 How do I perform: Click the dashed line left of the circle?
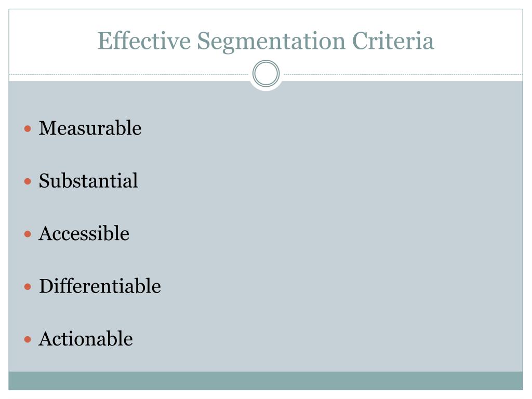129,74
